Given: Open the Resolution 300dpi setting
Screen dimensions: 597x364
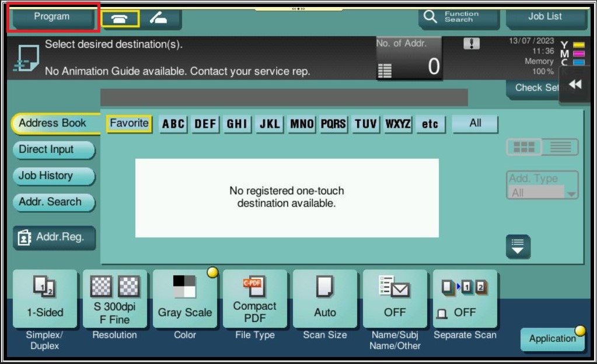Looking at the screenshot, I should point(115,299).
